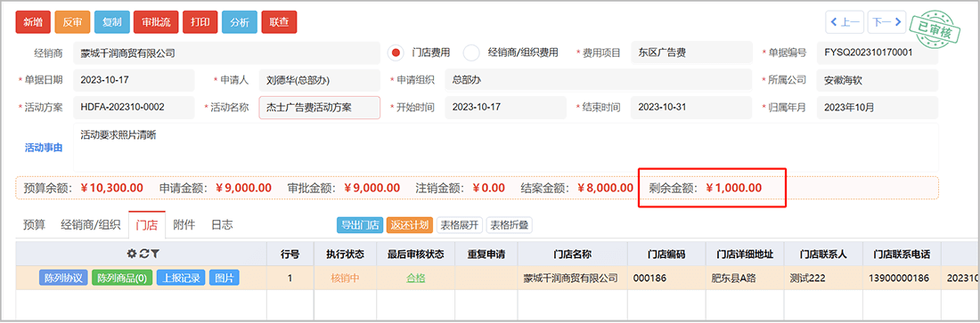Select the 门店费用 radio option
The height and width of the screenshot is (323, 980).
(x=396, y=53)
